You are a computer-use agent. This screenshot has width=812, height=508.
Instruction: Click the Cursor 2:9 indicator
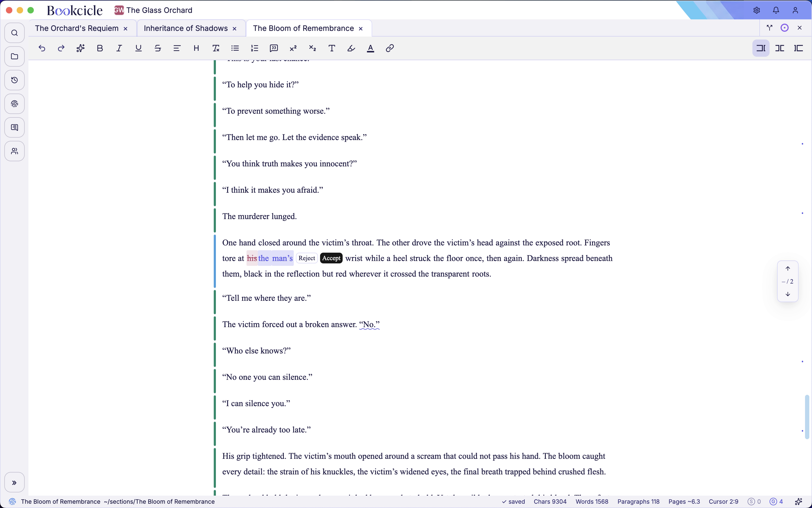click(723, 502)
